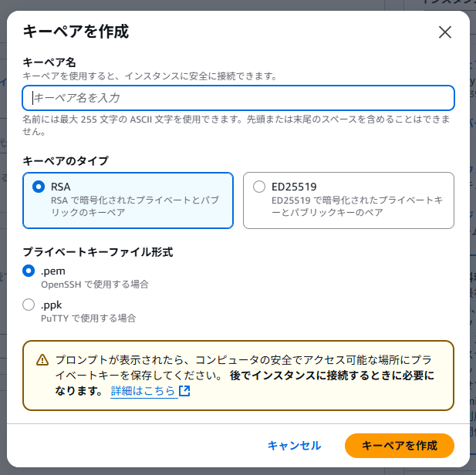Click the .pem option label text

[53, 271]
